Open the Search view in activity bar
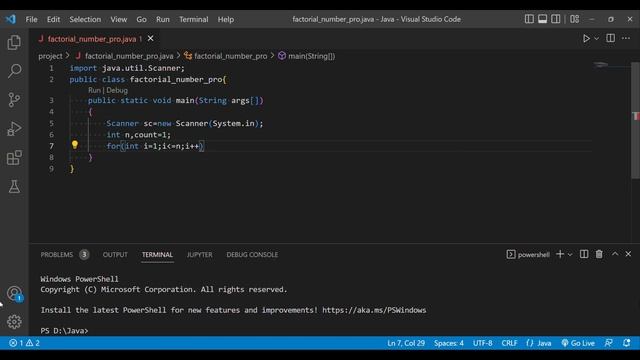This screenshot has width=640, height=360. [x=14, y=71]
